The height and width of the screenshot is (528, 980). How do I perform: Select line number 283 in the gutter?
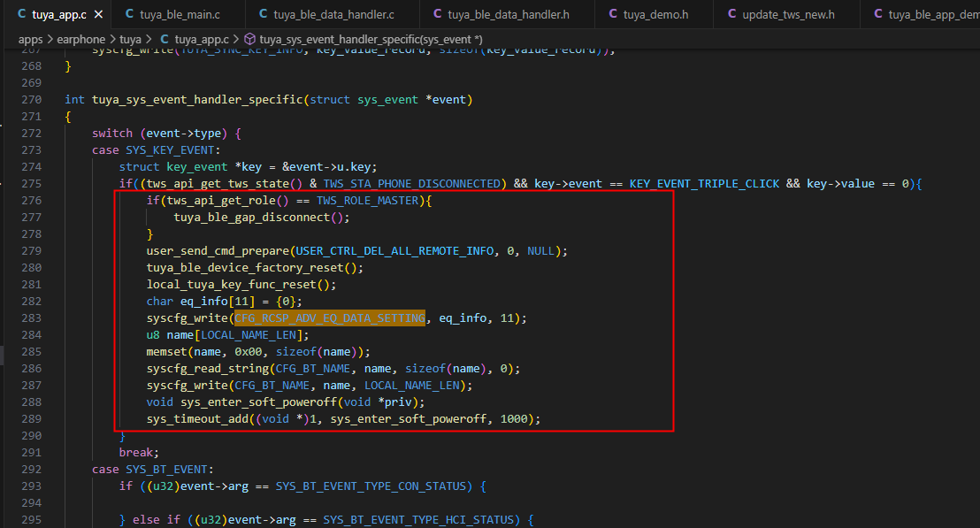pyautogui.click(x=31, y=318)
